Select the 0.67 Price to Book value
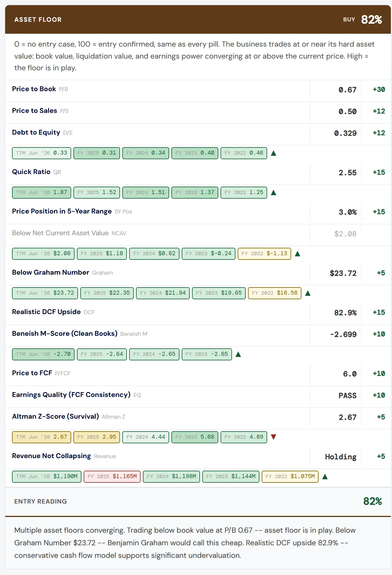This screenshot has width=392, height=575. 347,90
